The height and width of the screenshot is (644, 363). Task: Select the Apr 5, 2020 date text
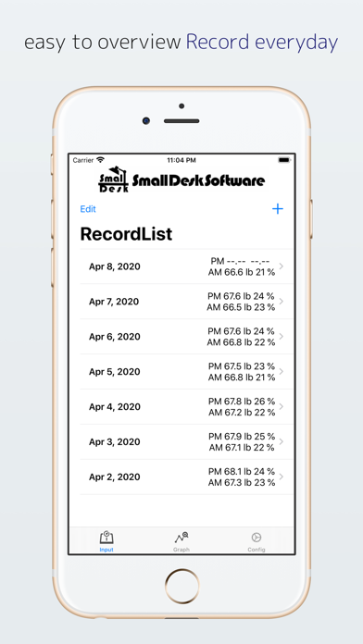114,372
